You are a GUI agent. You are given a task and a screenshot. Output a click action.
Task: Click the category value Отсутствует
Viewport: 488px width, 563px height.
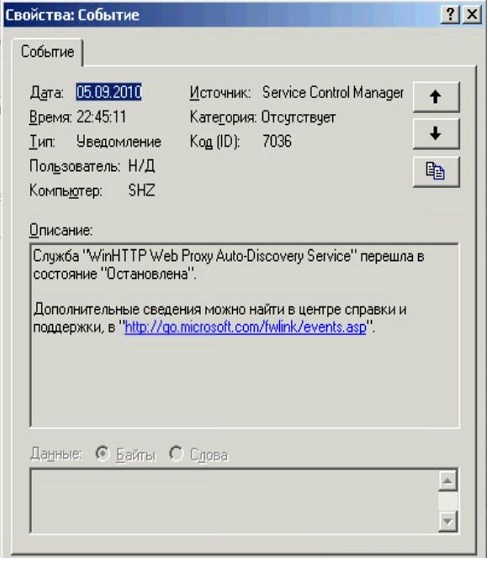tap(298, 117)
